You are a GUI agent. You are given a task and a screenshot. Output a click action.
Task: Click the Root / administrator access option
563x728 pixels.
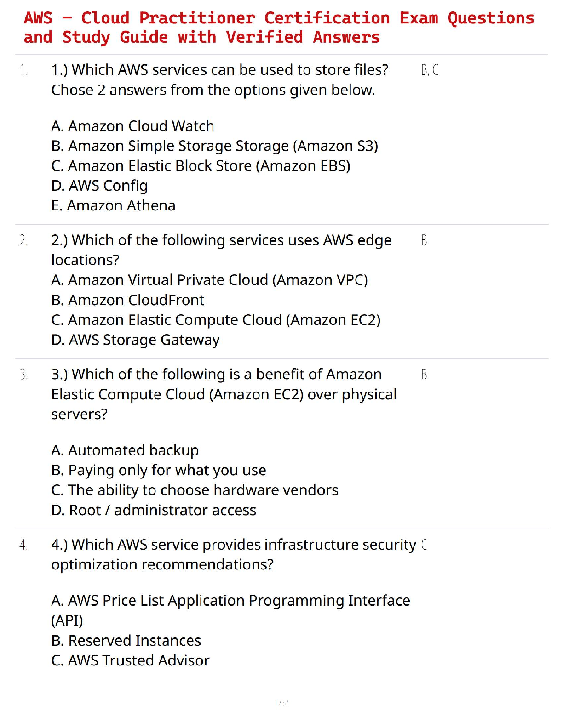154,510
